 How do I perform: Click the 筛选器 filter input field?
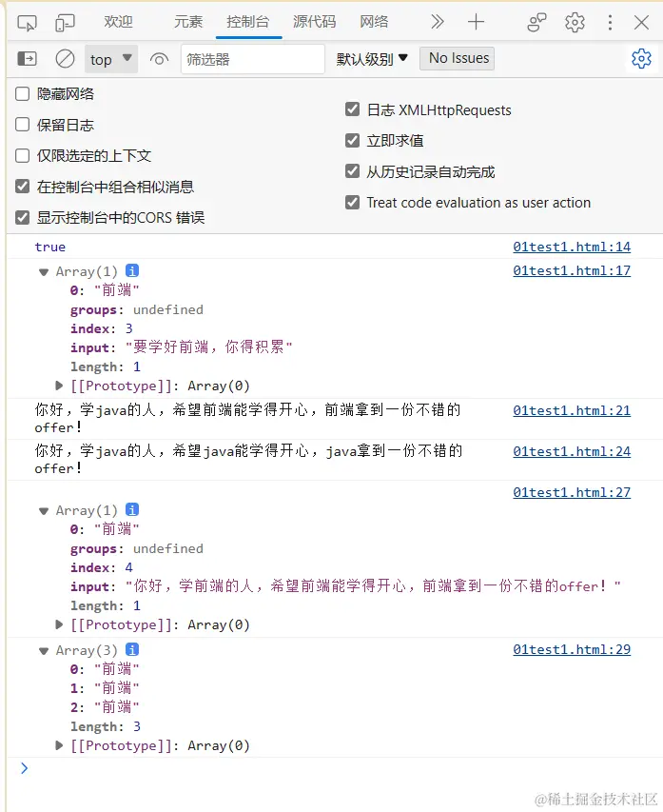point(253,59)
